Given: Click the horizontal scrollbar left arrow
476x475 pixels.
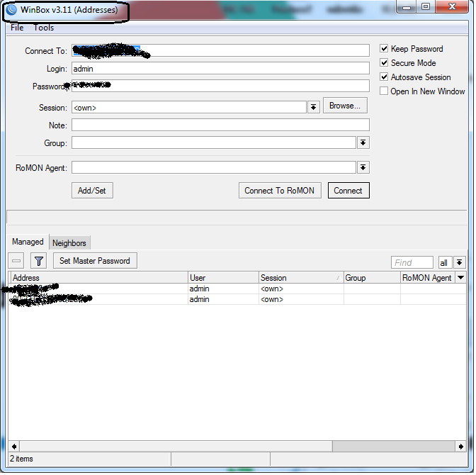Looking at the screenshot, I should 14,447.
